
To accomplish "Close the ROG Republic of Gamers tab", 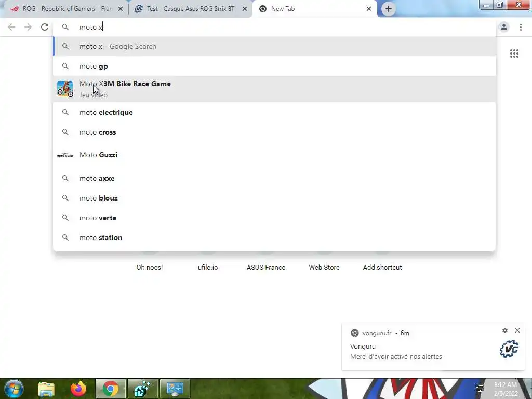I will (121, 9).
